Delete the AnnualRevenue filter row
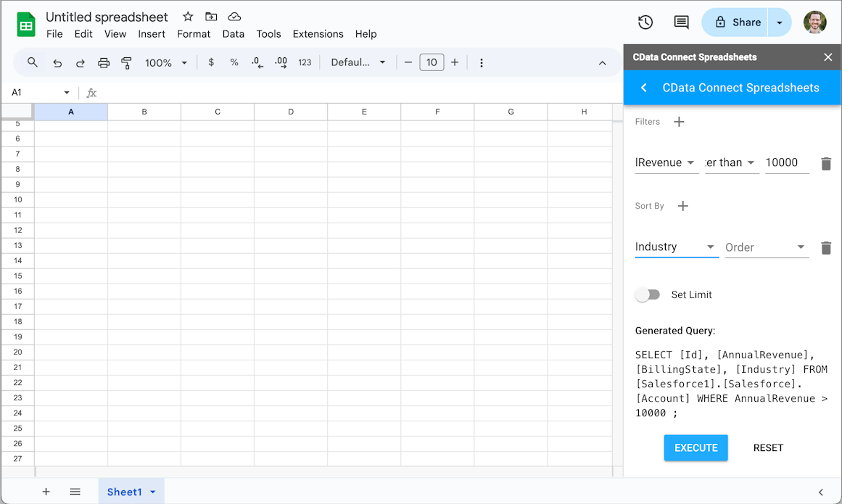The width and height of the screenshot is (842, 504). click(825, 164)
